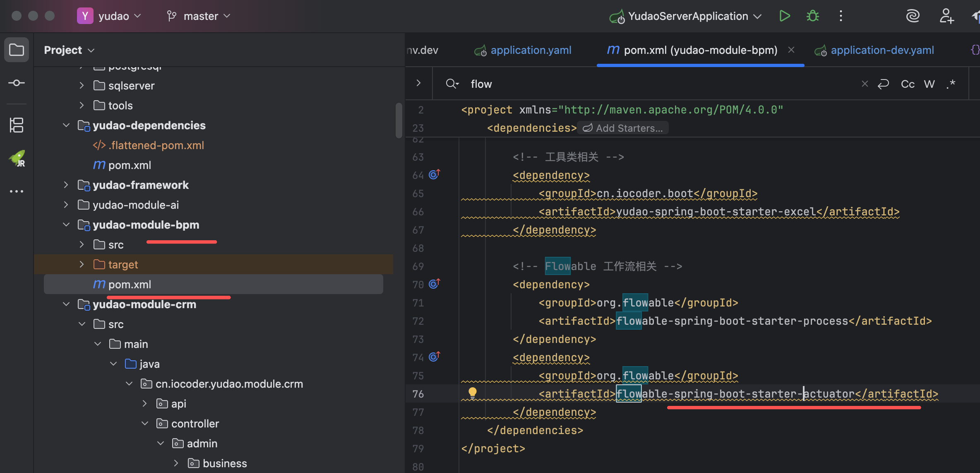Open the Commit tool window icon

17,83
